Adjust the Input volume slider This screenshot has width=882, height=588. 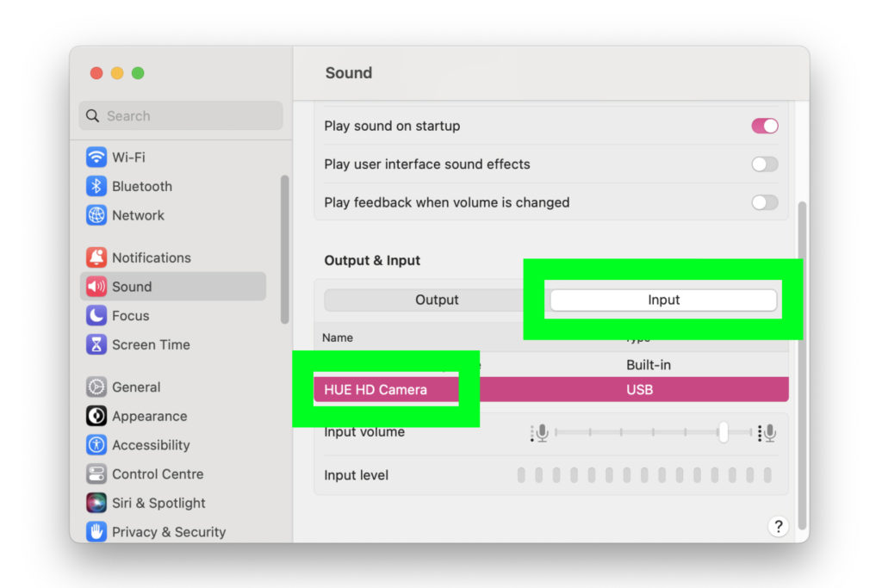tap(724, 432)
